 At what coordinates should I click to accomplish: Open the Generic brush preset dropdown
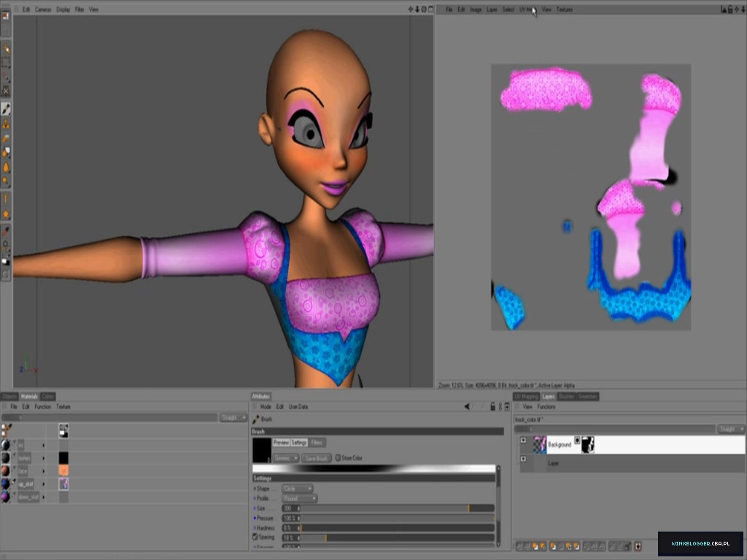point(286,458)
